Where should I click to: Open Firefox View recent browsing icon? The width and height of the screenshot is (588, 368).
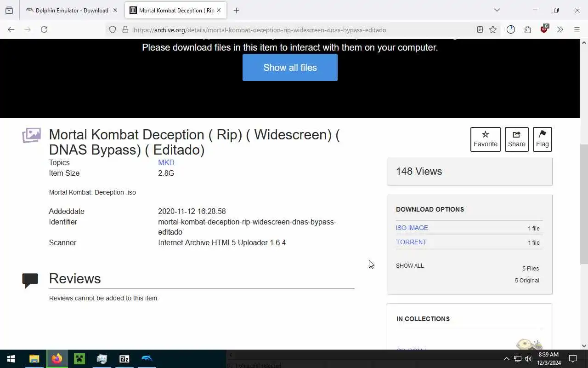click(9, 10)
